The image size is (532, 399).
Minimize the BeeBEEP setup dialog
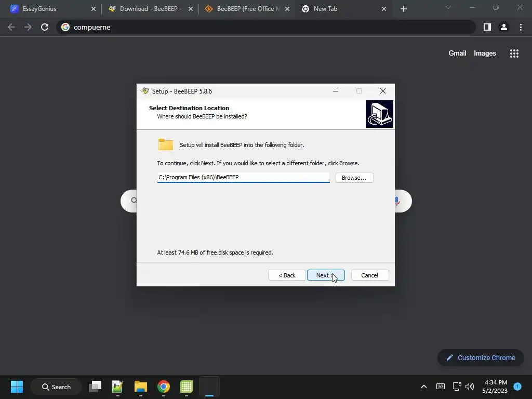coord(335,91)
